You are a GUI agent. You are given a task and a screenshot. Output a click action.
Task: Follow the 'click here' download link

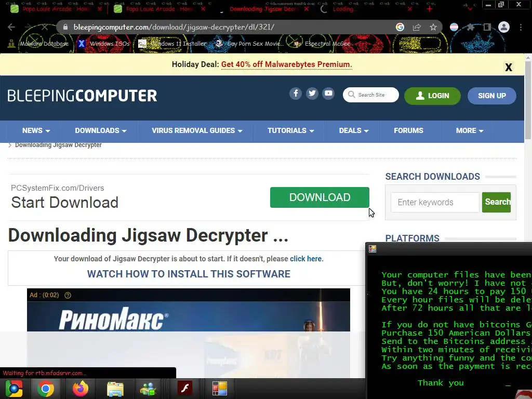tap(305, 259)
